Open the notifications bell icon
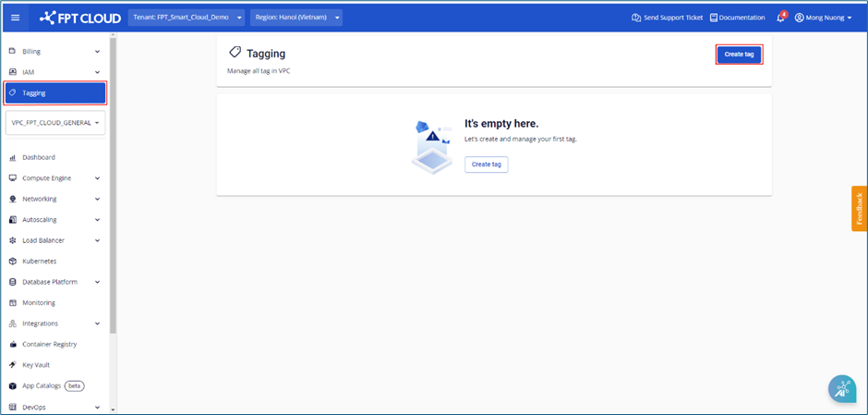Screen dimensions: 868x415 780,18
